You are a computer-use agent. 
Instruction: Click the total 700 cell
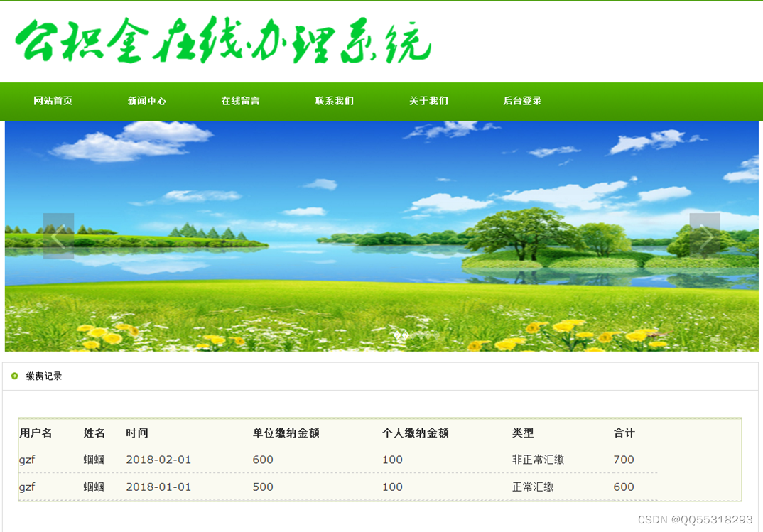pyautogui.click(x=623, y=460)
